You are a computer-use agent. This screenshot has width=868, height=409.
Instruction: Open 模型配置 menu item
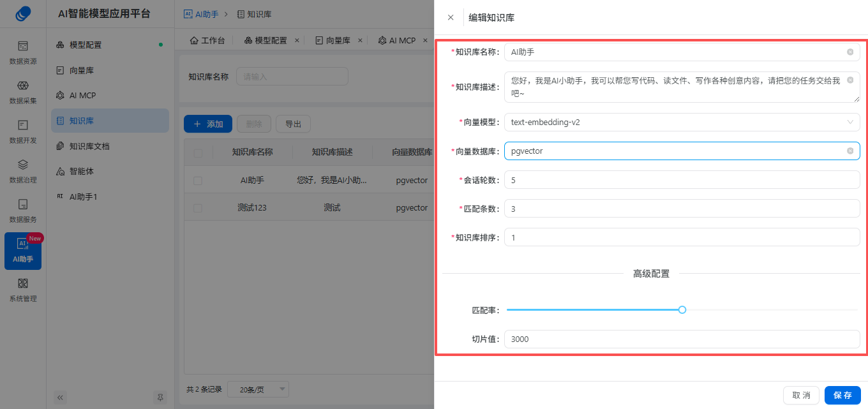[x=110, y=45]
